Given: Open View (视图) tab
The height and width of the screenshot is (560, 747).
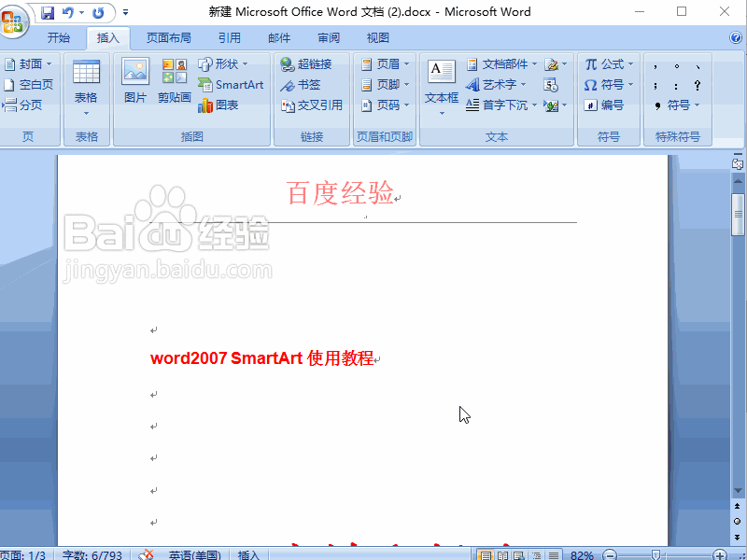Looking at the screenshot, I should [x=378, y=37].
